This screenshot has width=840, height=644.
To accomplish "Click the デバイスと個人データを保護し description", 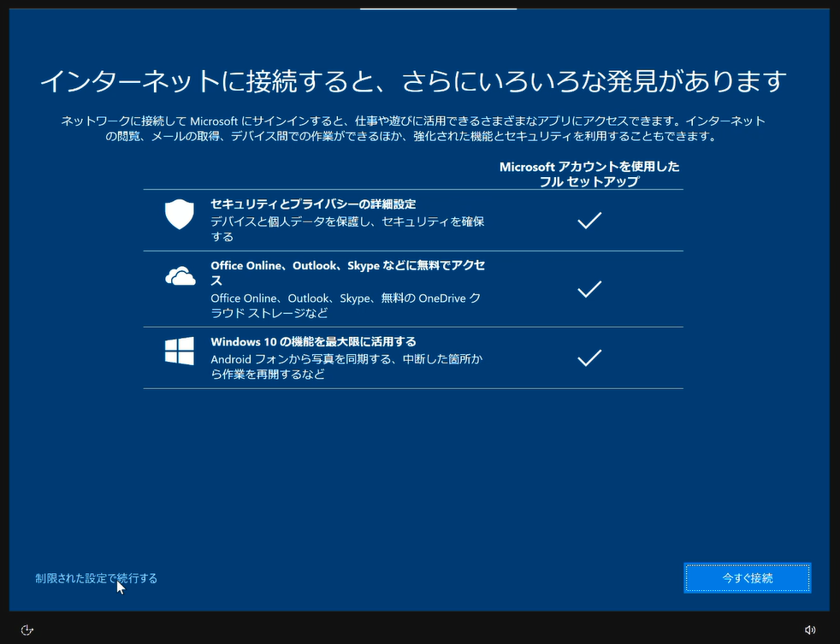I will click(x=347, y=228).
